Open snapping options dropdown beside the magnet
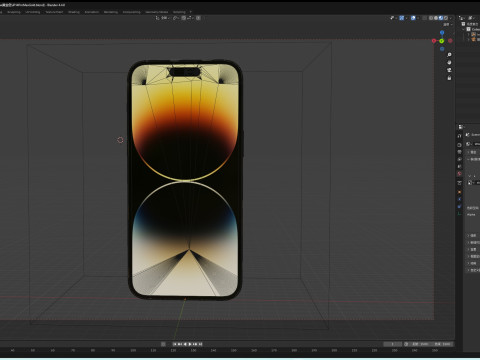The width and height of the screenshot is (480, 360). coord(190,18)
